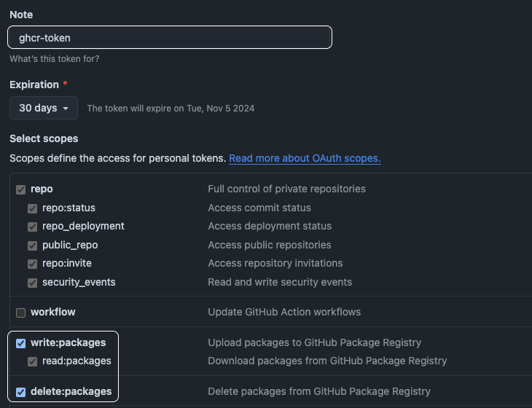Toggle the public_repo checkbox

[32, 246]
